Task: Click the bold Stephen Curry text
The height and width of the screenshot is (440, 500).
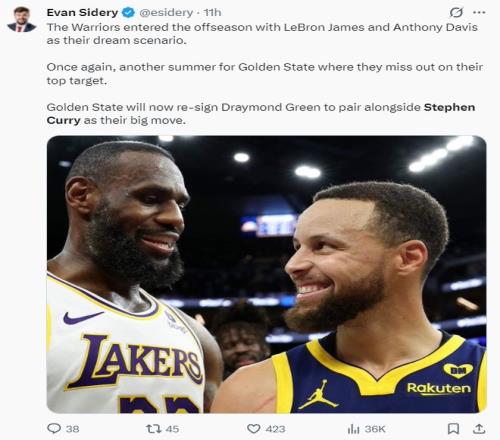Action: tap(261, 114)
